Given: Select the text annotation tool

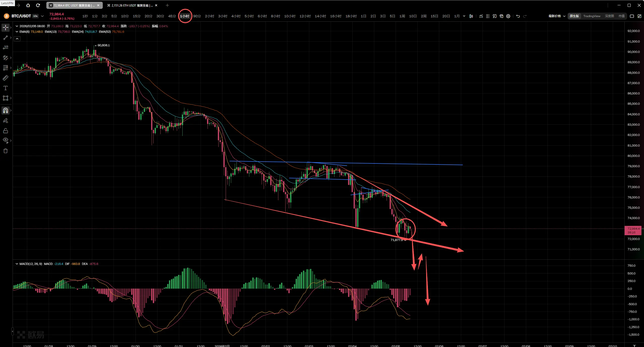Looking at the screenshot, I should tap(5, 88).
